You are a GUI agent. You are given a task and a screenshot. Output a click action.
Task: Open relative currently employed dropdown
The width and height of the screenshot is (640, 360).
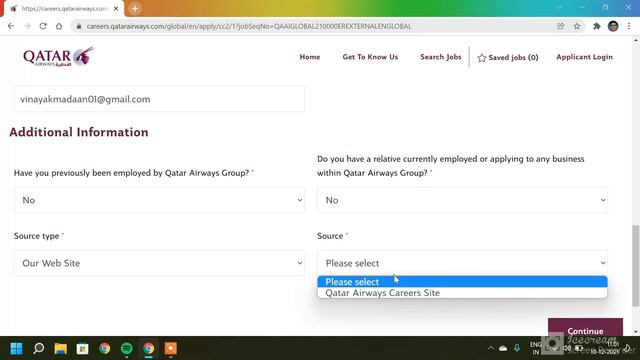pyautogui.click(x=462, y=200)
